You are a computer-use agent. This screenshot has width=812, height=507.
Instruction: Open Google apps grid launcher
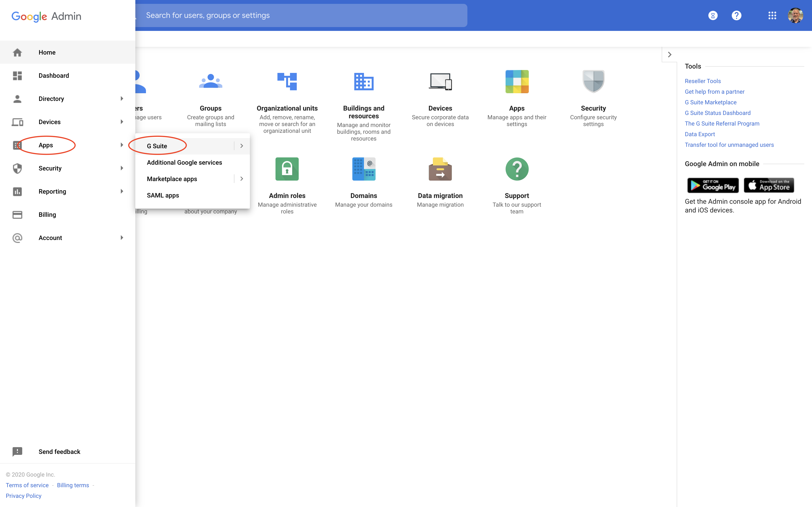[x=772, y=15]
